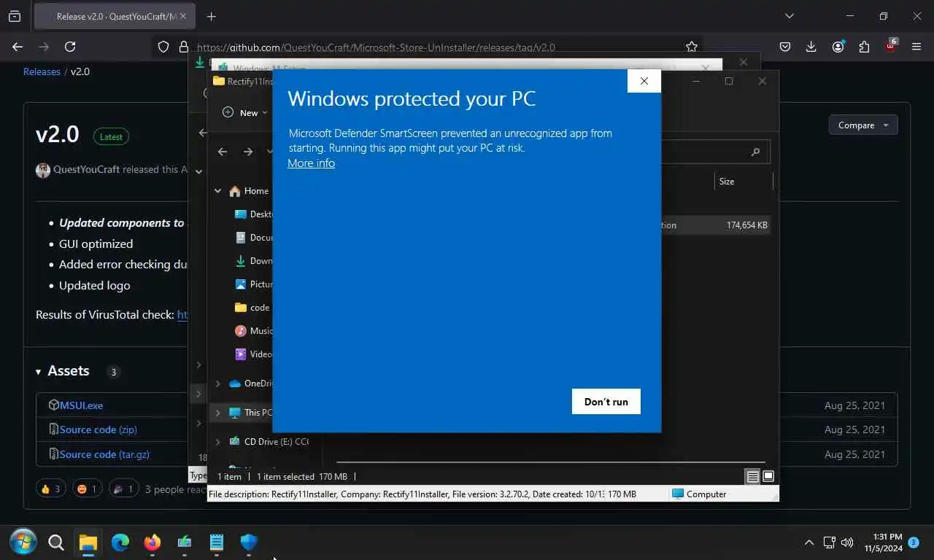The image size is (934, 560).
Task: Download Source code (tar.gz)
Action: click(104, 454)
